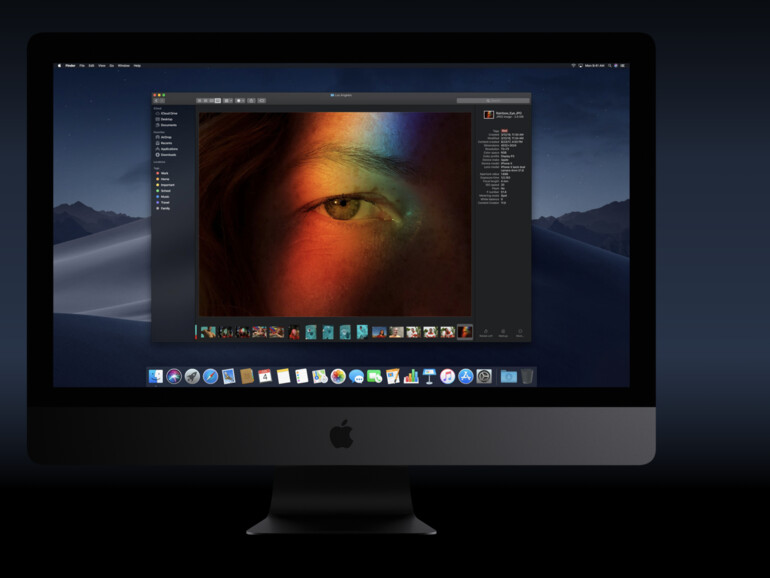770x578 pixels.
Task: Open Safari compass icon in Dock
Action: tap(211, 377)
